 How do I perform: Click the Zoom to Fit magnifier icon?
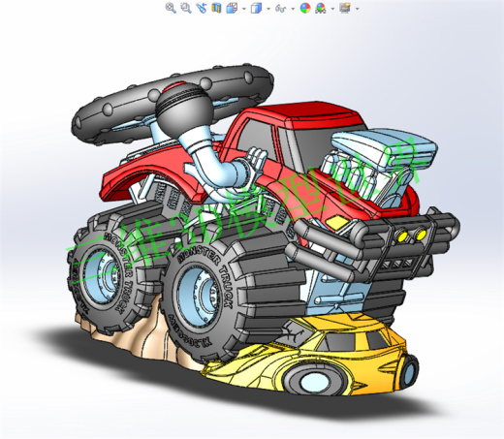(x=171, y=8)
